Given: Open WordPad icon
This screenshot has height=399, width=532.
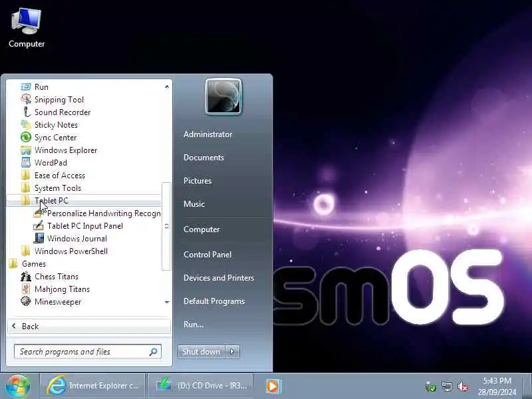Looking at the screenshot, I should 26,162.
